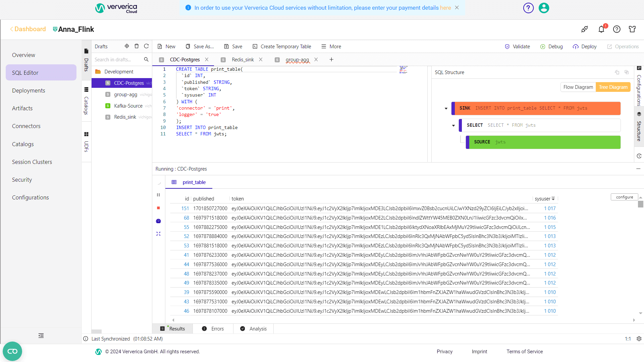Image resolution: width=644 pixels, height=362 pixels.
Task: Open the dashboard gauge icon in results
Action: coord(158,221)
